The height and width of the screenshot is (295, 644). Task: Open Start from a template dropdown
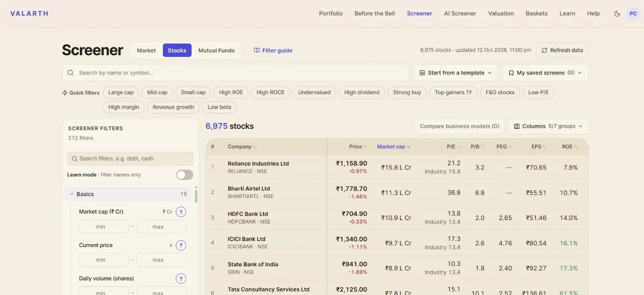455,72
